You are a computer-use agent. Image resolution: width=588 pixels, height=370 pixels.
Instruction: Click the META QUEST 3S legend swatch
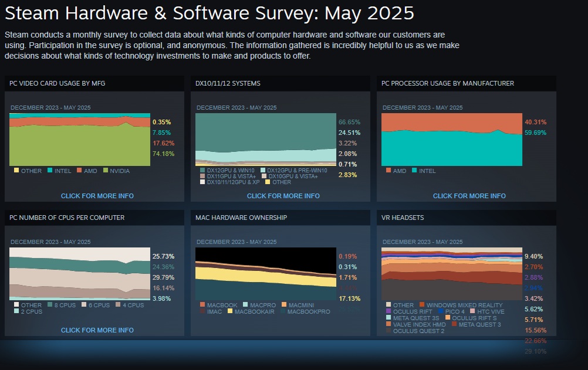(x=388, y=317)
